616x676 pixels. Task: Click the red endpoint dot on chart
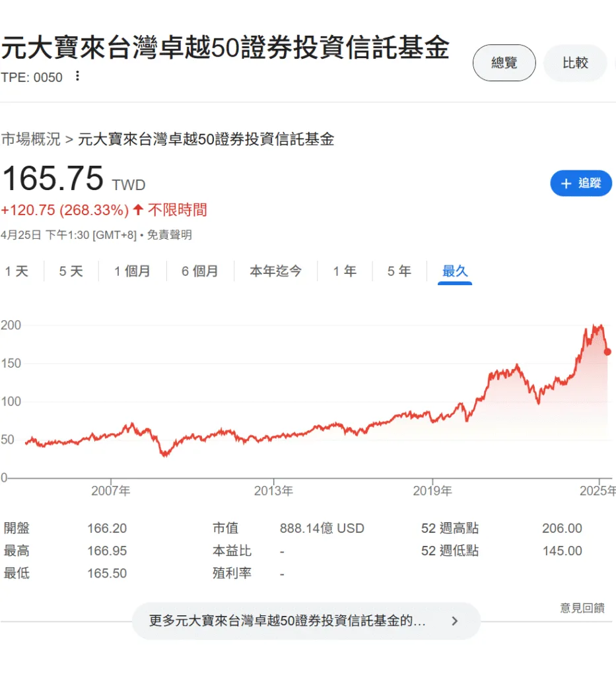coord(607,352)
